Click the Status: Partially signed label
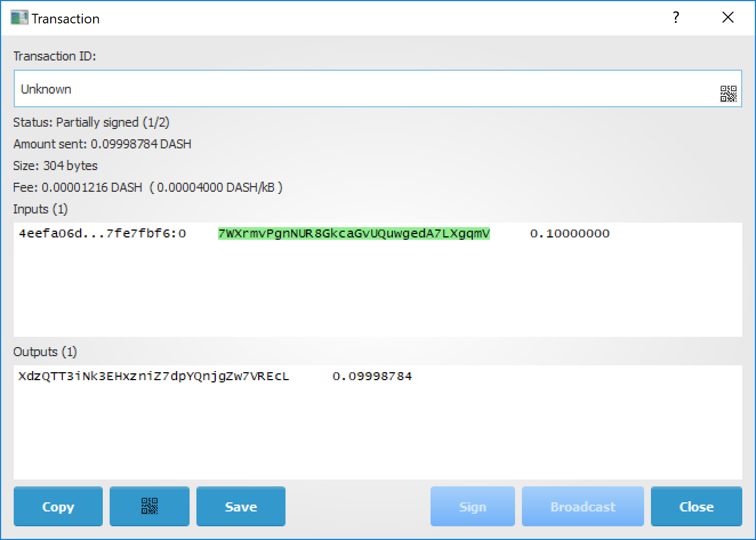The image size is (756, 540). (91, 122)
